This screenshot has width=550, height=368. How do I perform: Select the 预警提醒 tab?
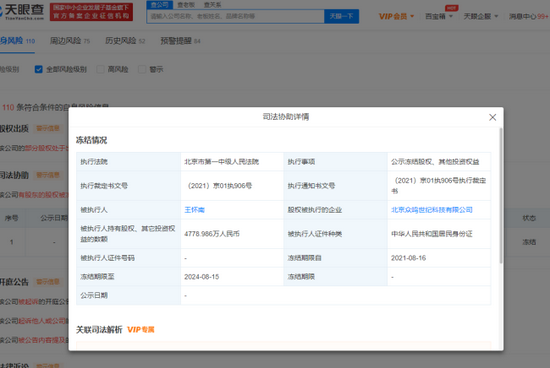(180, 41)
